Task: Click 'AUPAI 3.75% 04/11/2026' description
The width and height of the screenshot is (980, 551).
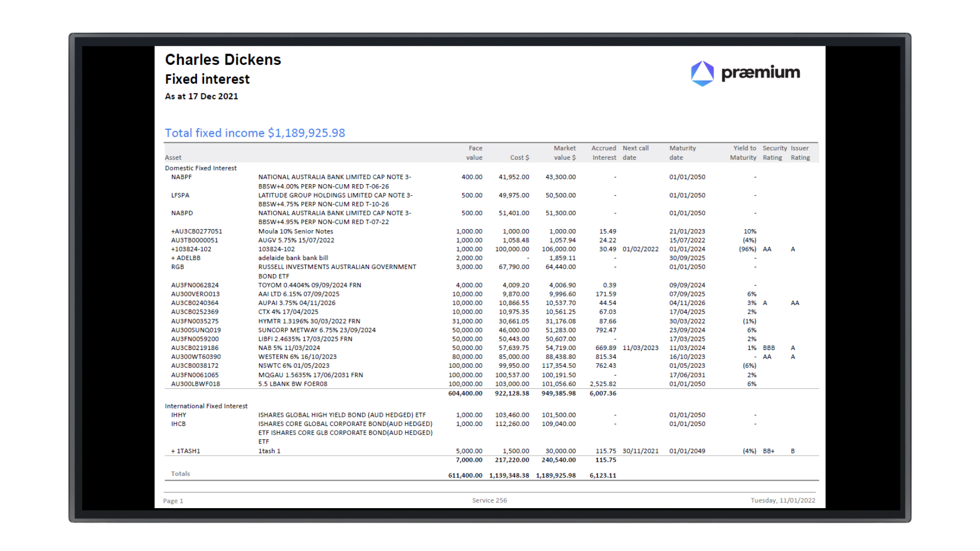Action: pyautogui.click(x=297, y=303)
